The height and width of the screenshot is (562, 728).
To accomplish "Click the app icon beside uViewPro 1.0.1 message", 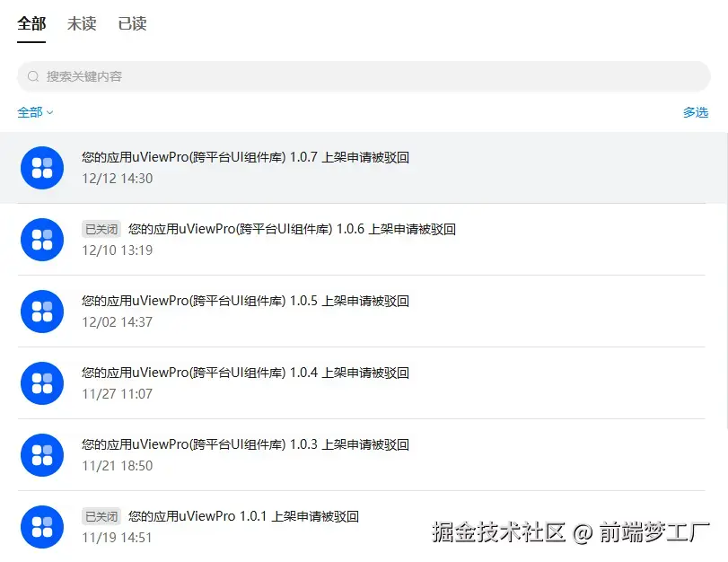I will point(42,527).
